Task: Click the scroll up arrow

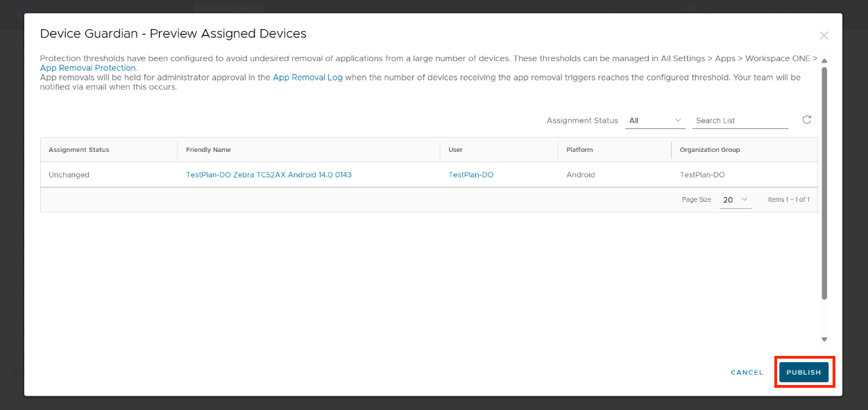Action: pyautogui.click(x=824, y=61)
